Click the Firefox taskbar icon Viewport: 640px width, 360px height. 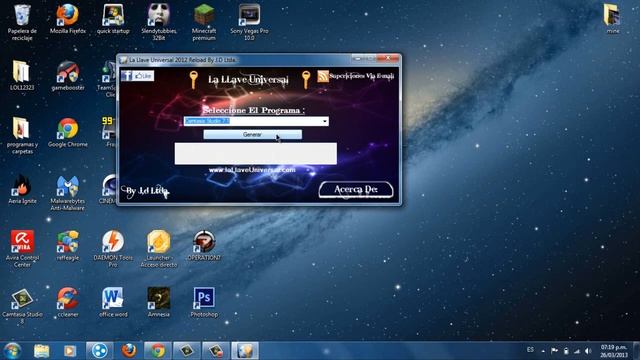coord(129,351)
